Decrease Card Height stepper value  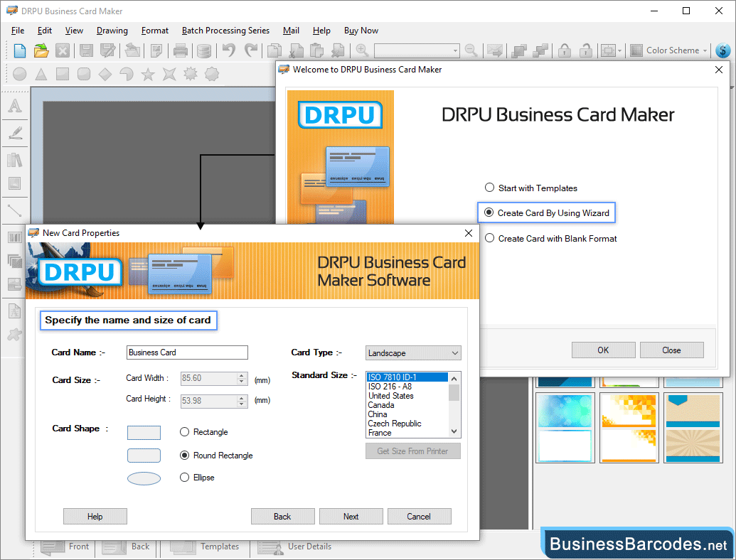[x=242, y=404]
